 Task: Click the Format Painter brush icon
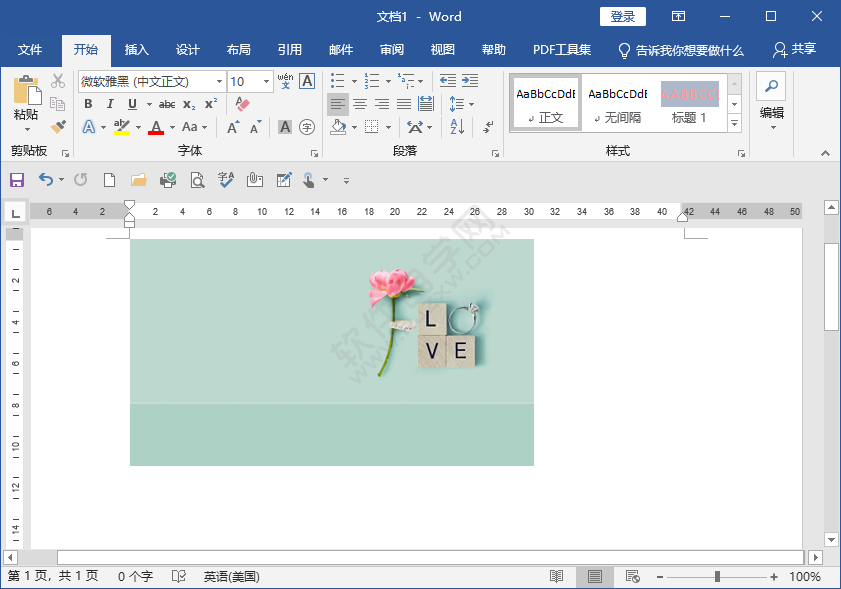[58, 127]
